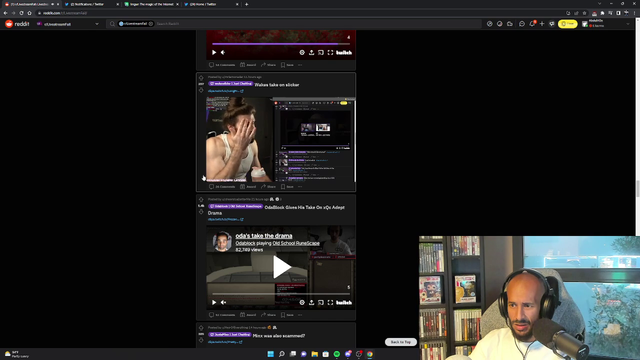Seek the Odablock clip progress bar
This screenshot has height=360, width=640.
281,294
